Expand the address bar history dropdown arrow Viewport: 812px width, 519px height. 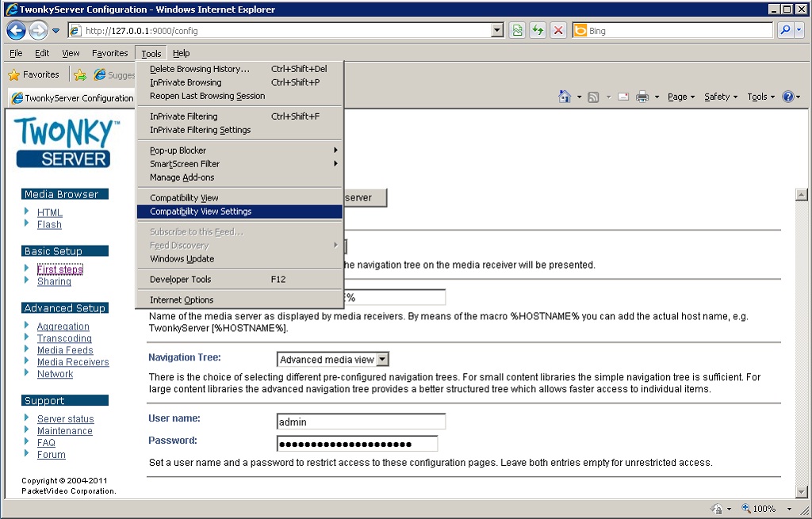pos(496,29)
